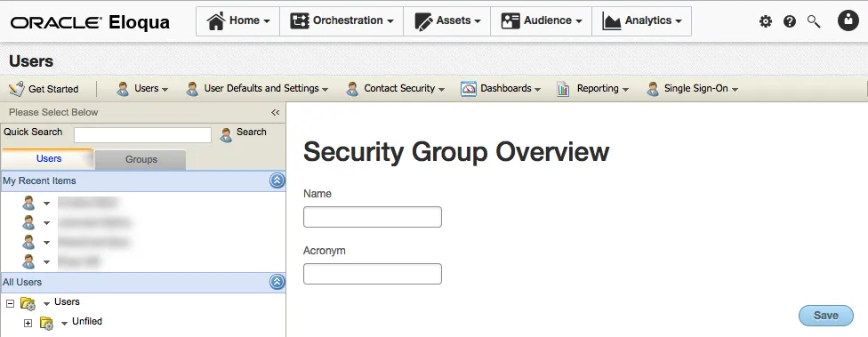Open dropdown arrow beside Unfiled folder
The height and width of the screenshot is (337, 868).
pos(64,324)
